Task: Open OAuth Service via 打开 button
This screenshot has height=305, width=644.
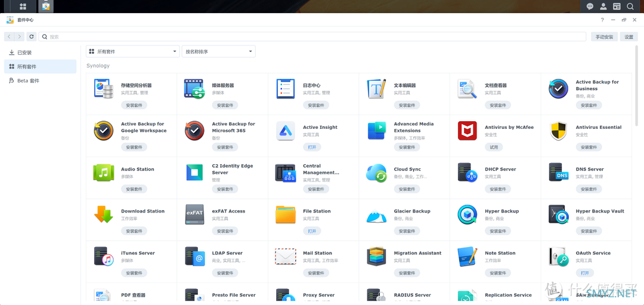Action: click(x=585, y=273)
